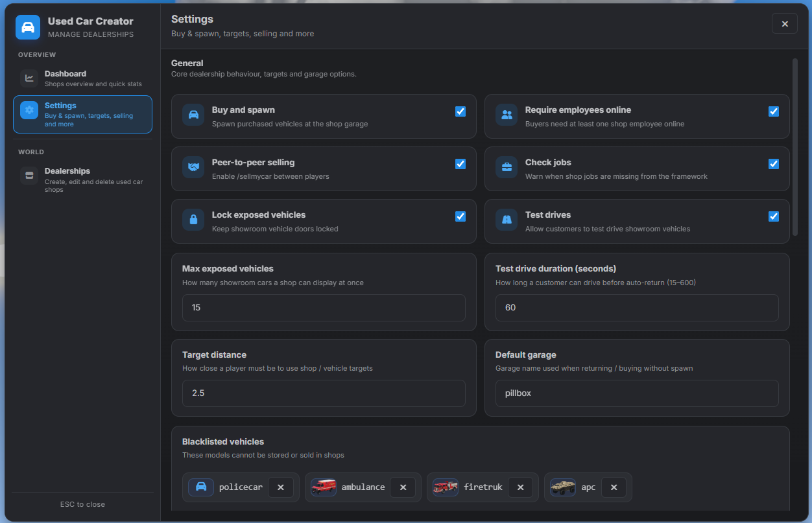Click the Default garage text field
The width and height of the screenshot is (812, 523).
click(637, 393)
